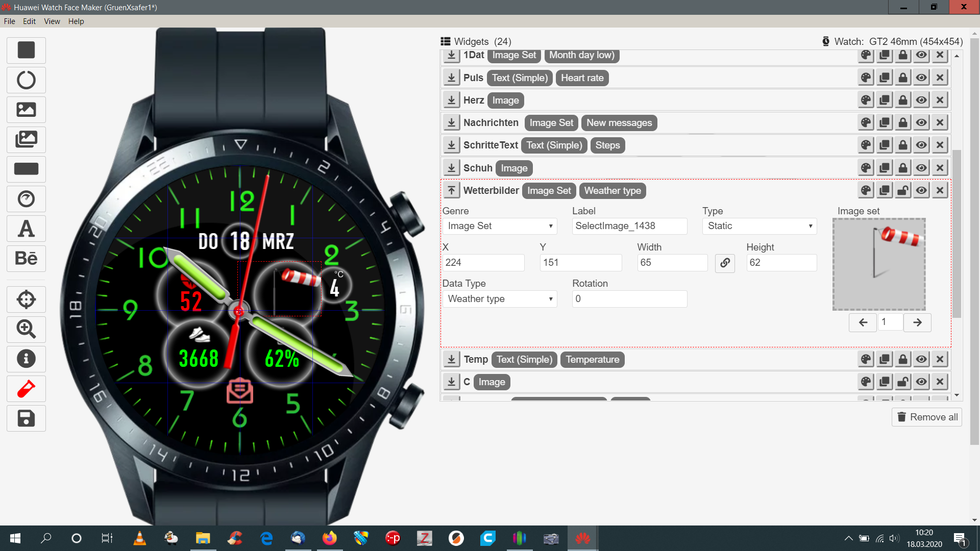Duplicate the SchritteText widget
980x551 pixels.
pos(885,145)
